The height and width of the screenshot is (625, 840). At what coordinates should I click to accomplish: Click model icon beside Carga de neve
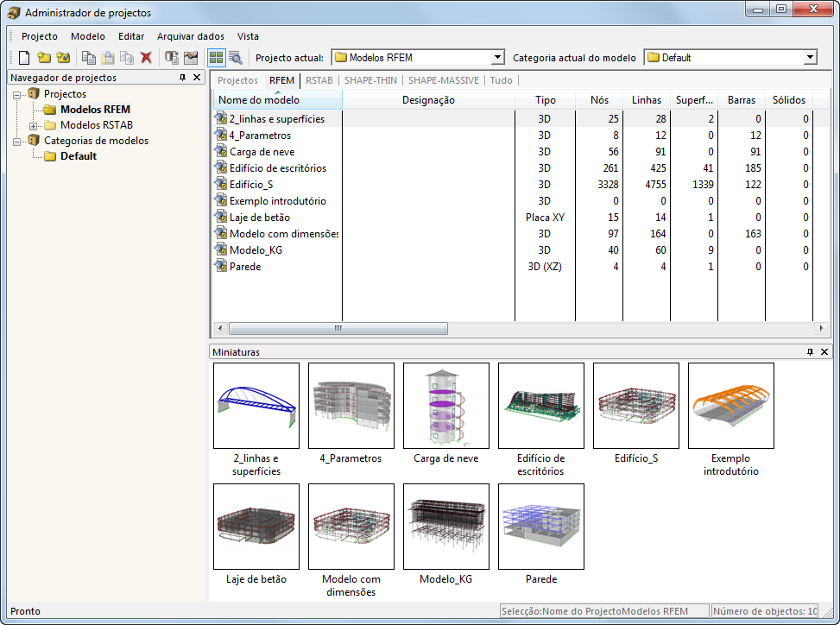[x=221, y=152]
